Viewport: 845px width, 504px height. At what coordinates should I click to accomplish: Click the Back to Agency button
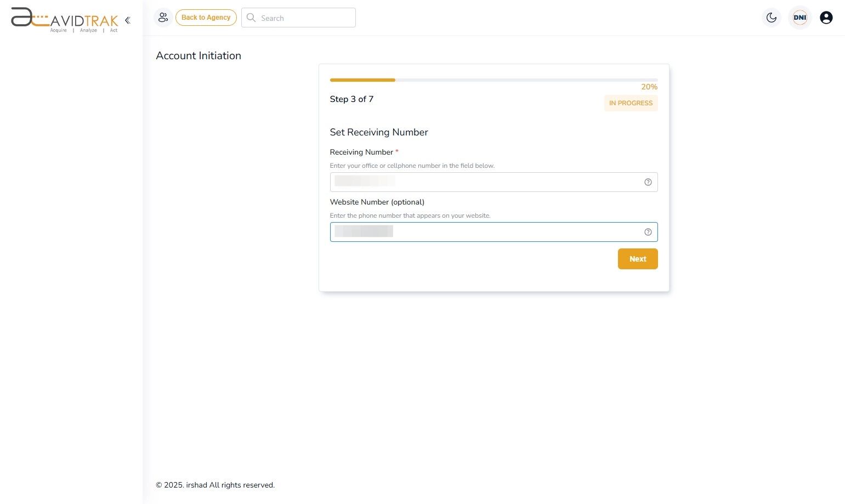206,18
